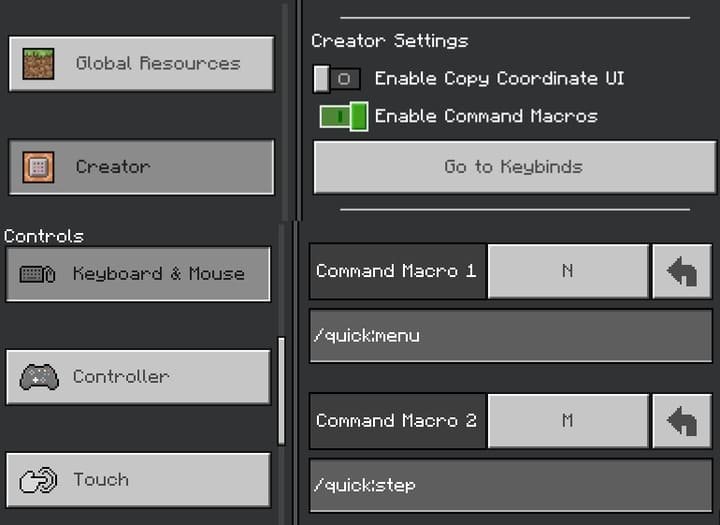Image resolution: width=720 pixels, height=525 pixels.
Task: Click the keyboard icon beside Keyboard & Mouse
Action: coord(38,274)
